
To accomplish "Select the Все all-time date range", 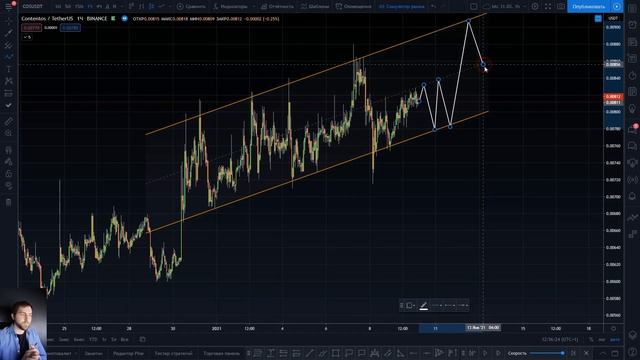I will (124, 340).
